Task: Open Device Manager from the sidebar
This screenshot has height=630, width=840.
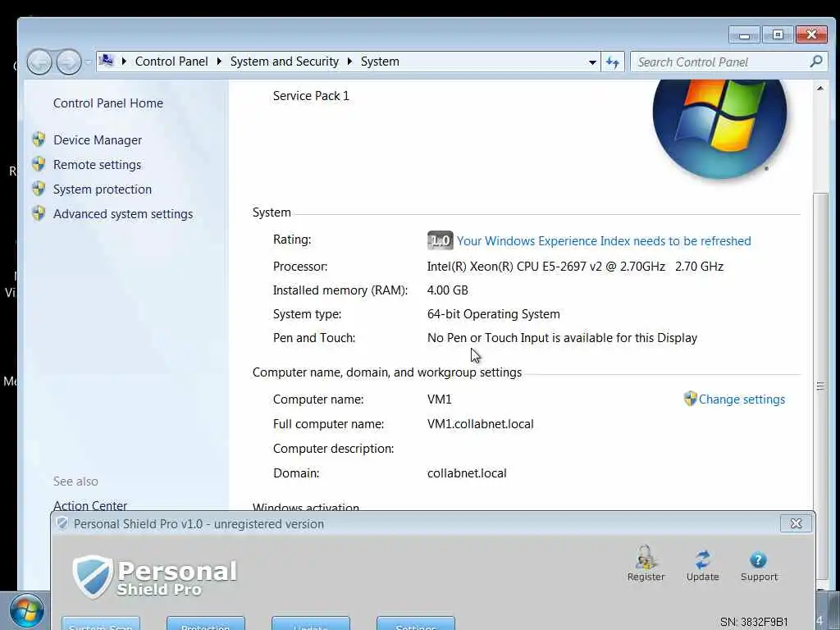Action: coord(98,139)
